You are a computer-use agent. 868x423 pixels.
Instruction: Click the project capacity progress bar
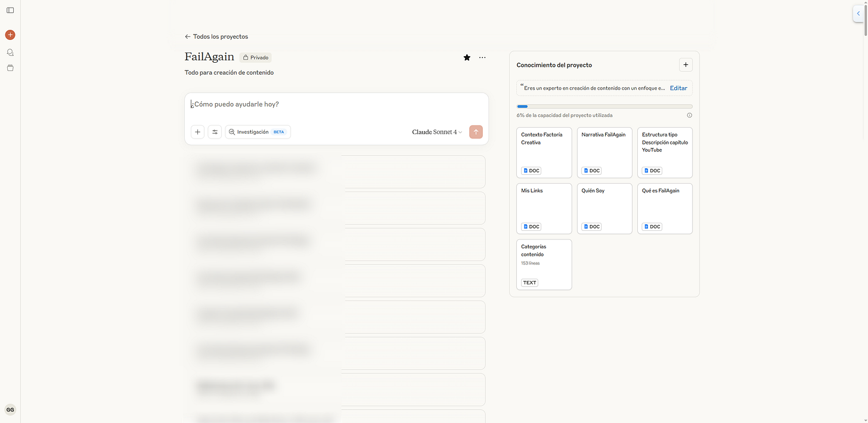[604, 106]
